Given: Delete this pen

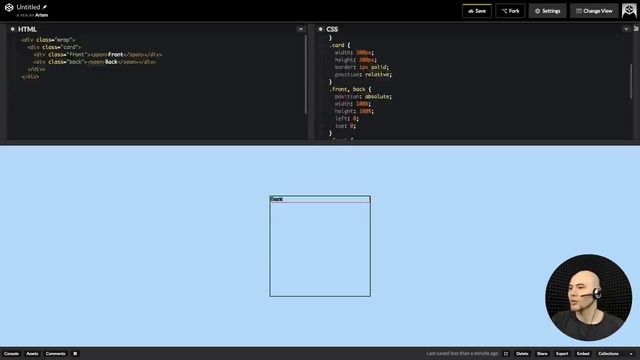Looking at the screenshot, I should [x=522, y=353].
